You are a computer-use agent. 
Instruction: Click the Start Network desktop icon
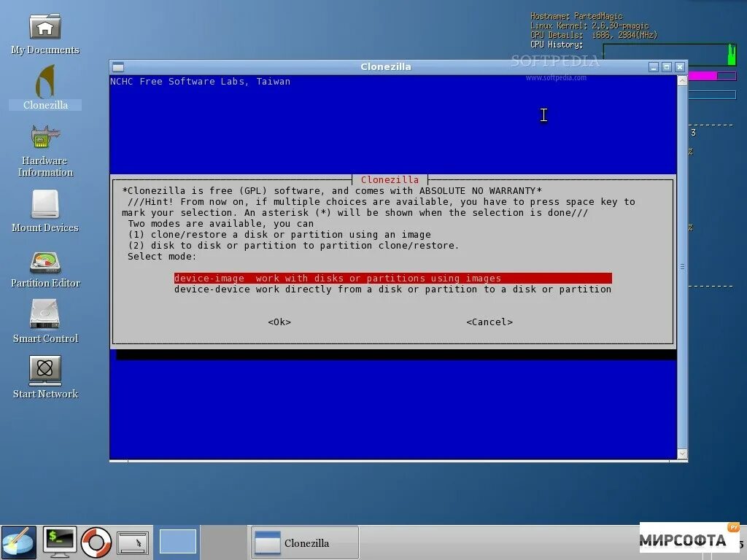pyautogui.click(x=44, y=377)
